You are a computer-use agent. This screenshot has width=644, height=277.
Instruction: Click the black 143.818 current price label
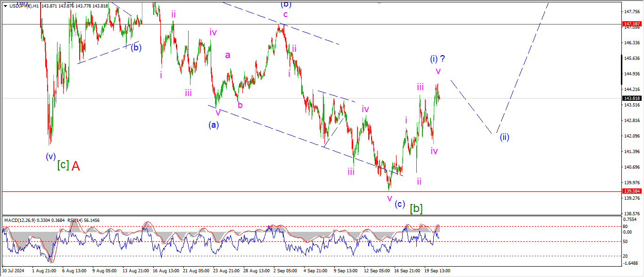coord(630,98)
